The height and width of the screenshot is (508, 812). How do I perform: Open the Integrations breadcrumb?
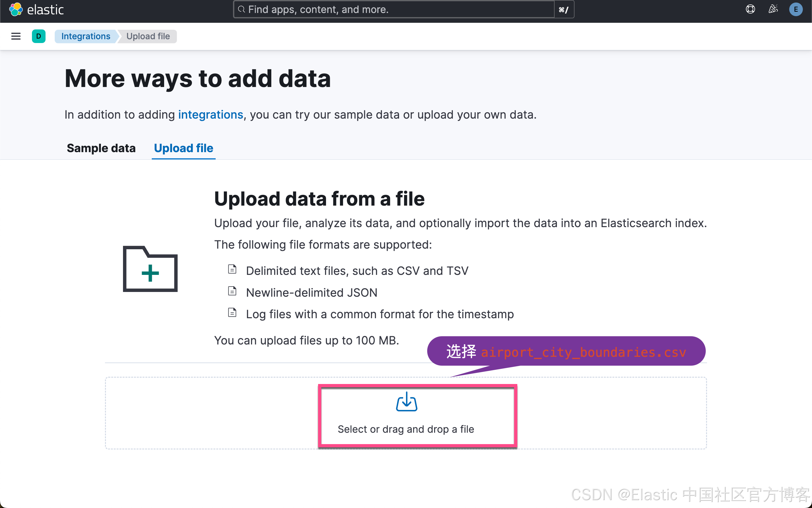(x=86, y=36)
